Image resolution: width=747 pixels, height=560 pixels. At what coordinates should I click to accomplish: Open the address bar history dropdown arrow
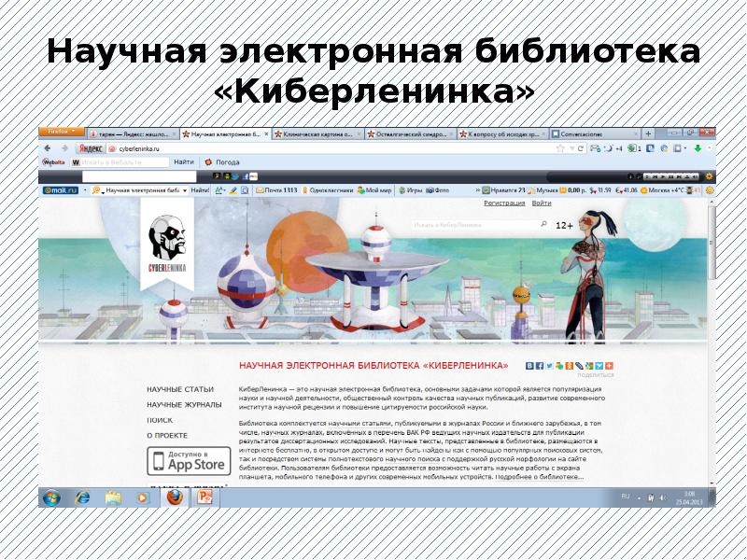[x=571, y=148]
